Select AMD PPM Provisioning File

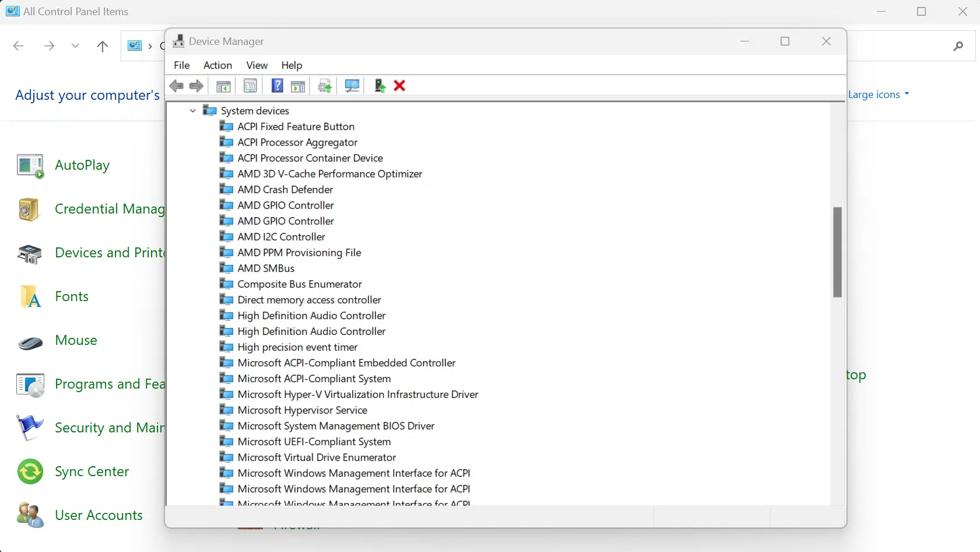pyautogui.click(x=299, y=252)
